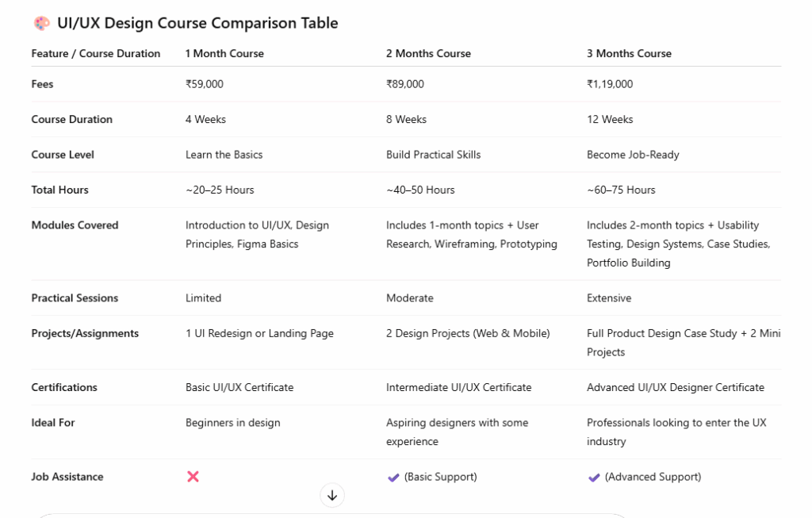Select the 3 Months Course column header
Viewport: 812px width, 518px height.
point(629,54)
